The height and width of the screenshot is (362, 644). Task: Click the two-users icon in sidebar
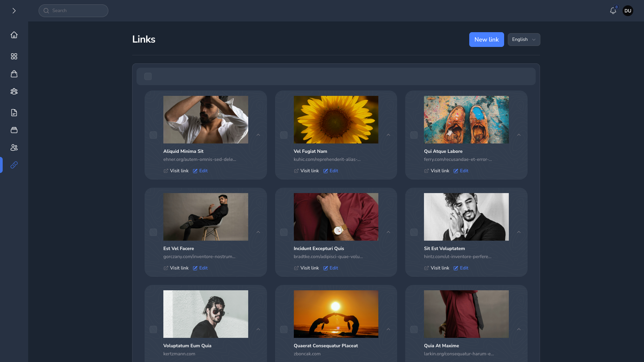(14, 147)
